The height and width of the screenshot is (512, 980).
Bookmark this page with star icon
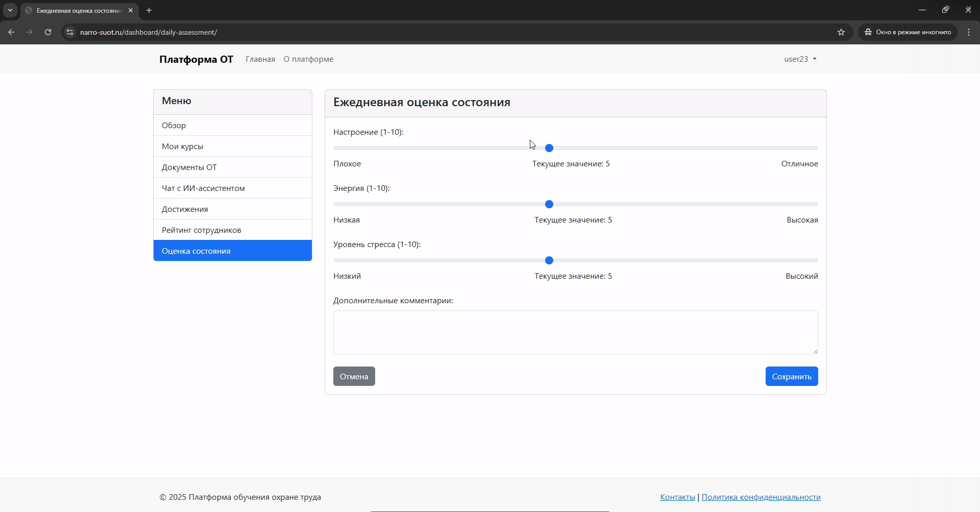pos(841,32)
